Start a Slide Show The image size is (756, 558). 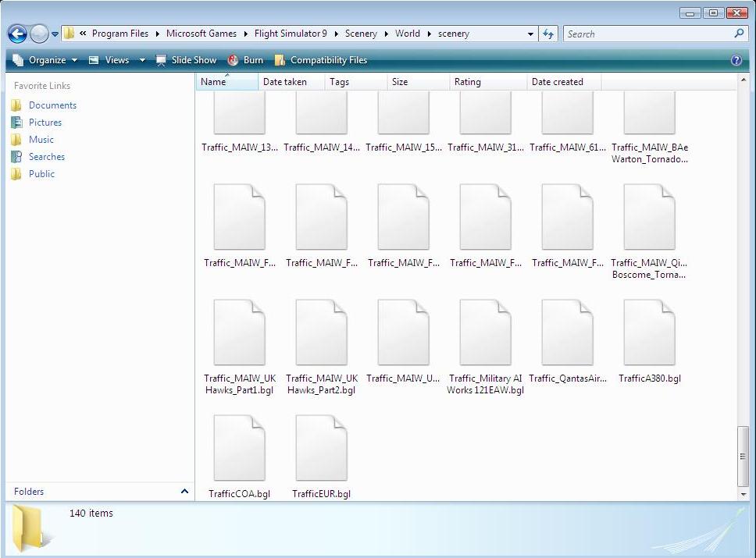tap(186, 60)
